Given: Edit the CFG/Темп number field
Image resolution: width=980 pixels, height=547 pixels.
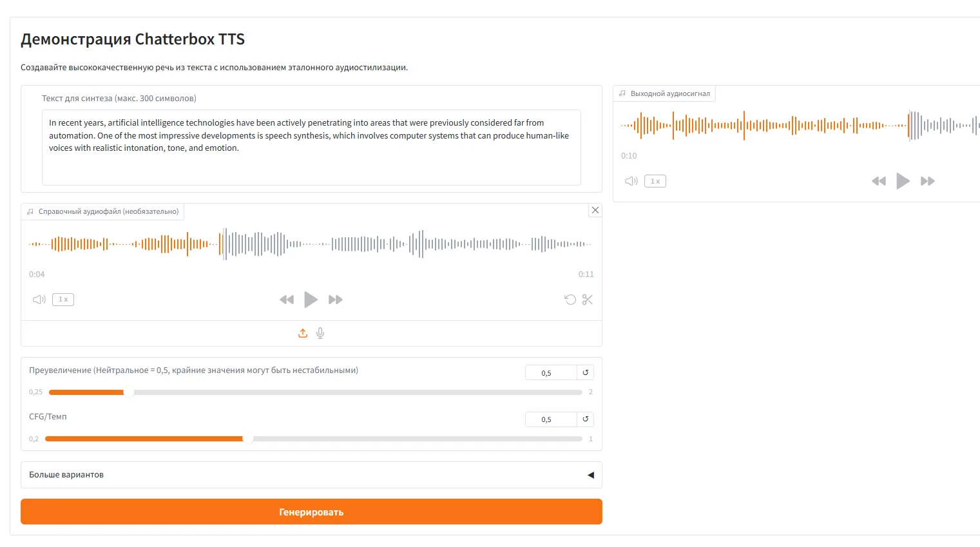Looking at the screenshot, I should pyautogui.click(x=551, y=419).
